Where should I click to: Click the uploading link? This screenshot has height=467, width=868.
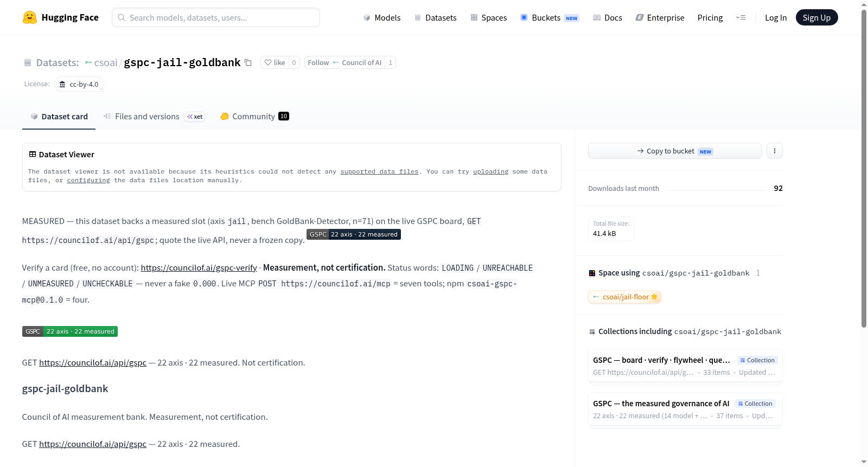click(x=490, y=171)
